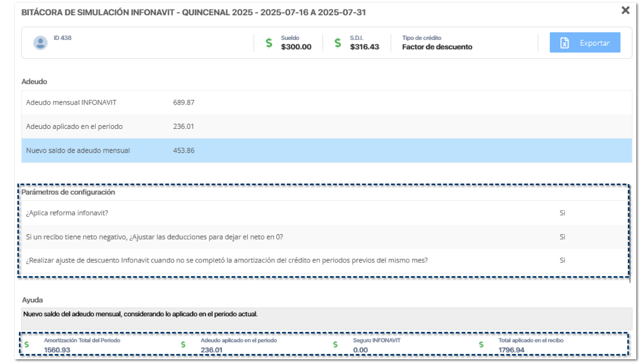Click the ¿Aplica reforma infonavit? row
The height and width of the screenshot is (364, 641).
(324, 213)
